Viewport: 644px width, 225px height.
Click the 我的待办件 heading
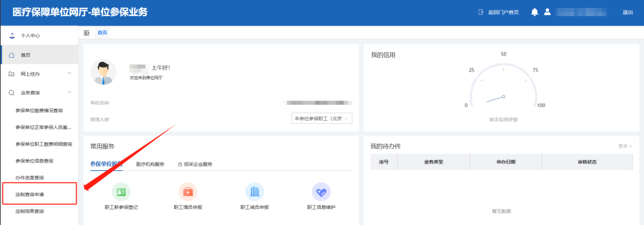pos(386,146)
